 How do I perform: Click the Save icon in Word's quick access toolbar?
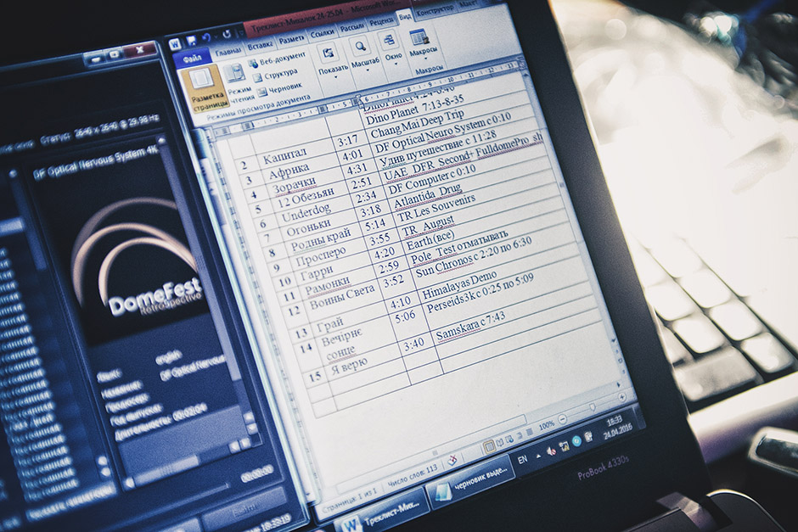click(192, 41)
